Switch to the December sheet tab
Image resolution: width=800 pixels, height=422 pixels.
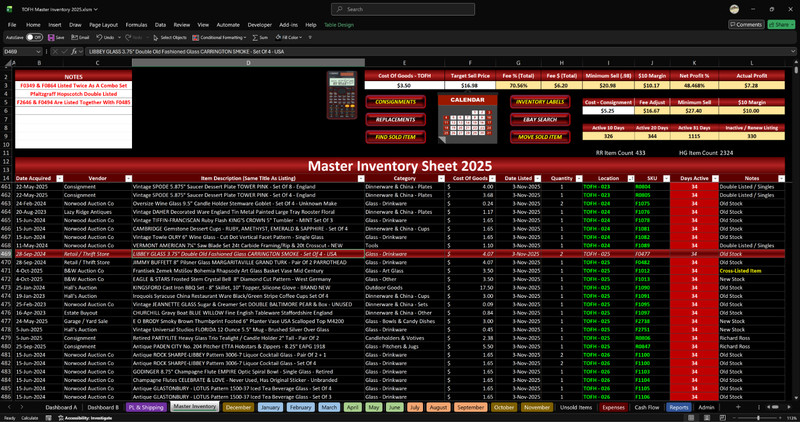coord(238,407)
